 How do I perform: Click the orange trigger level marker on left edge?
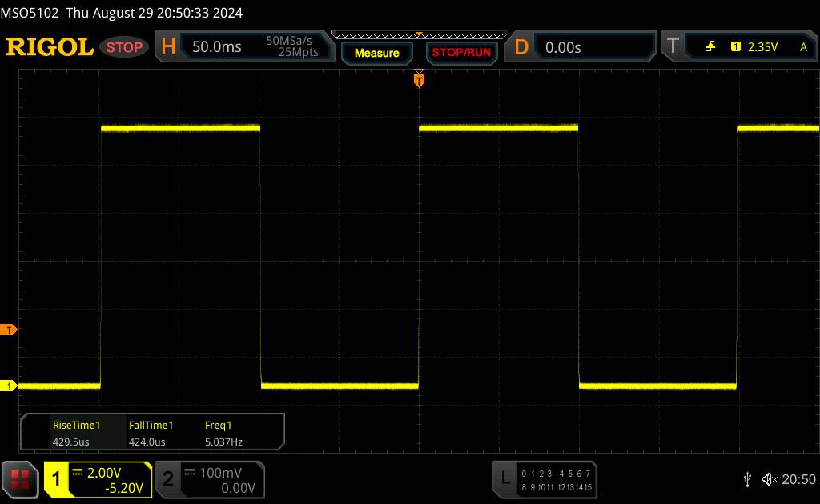click(8, 330)
